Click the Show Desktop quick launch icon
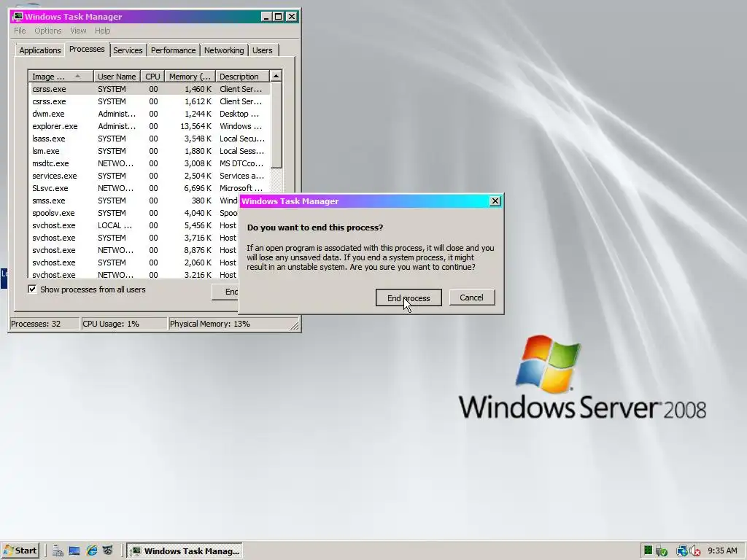 (74, 551)
